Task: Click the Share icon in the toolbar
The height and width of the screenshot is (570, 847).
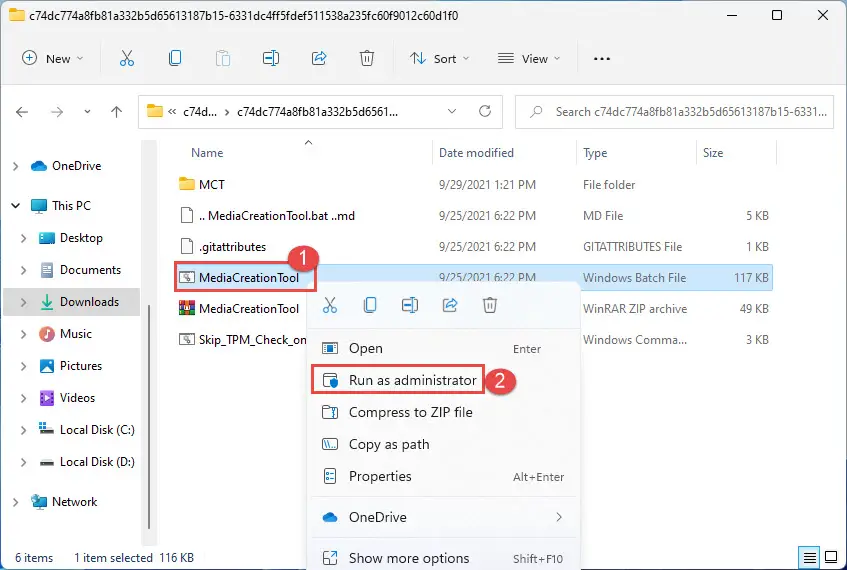Action: pos(319,58)
